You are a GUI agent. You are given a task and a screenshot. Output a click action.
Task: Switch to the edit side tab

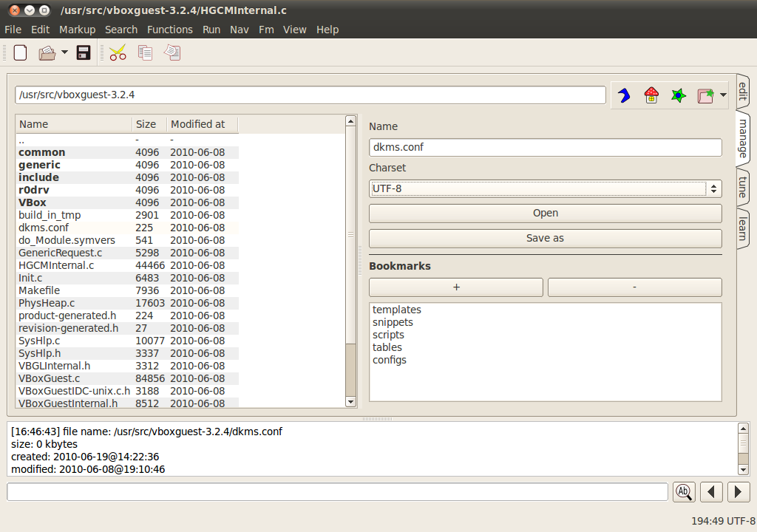tap(742, 91)
